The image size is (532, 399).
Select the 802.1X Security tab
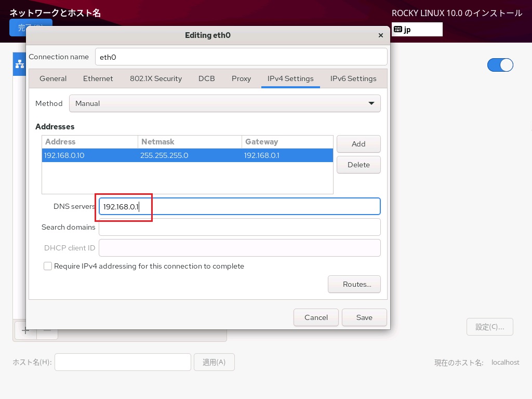(x=155, y=78)
